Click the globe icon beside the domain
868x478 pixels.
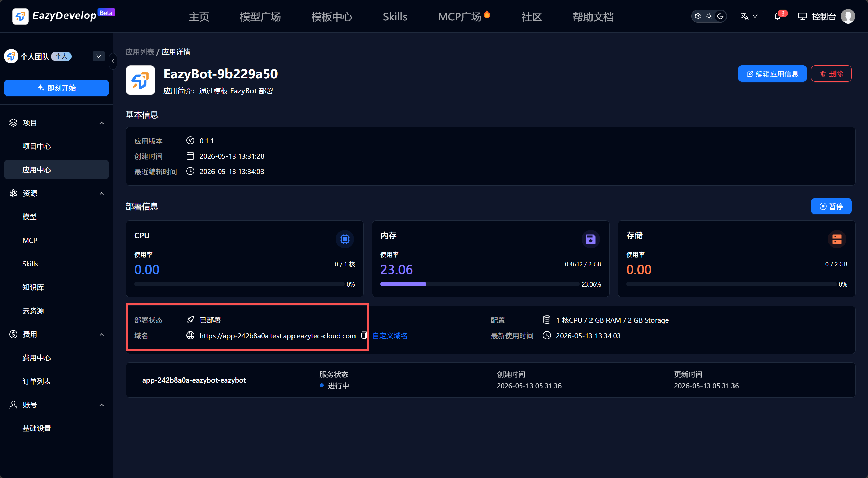(190, 336)
